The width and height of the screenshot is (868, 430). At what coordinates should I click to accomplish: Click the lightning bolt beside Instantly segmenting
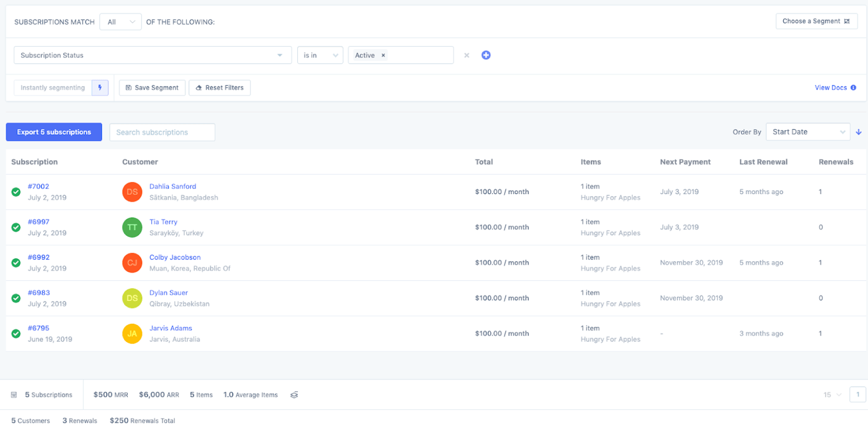coord(100,87)
